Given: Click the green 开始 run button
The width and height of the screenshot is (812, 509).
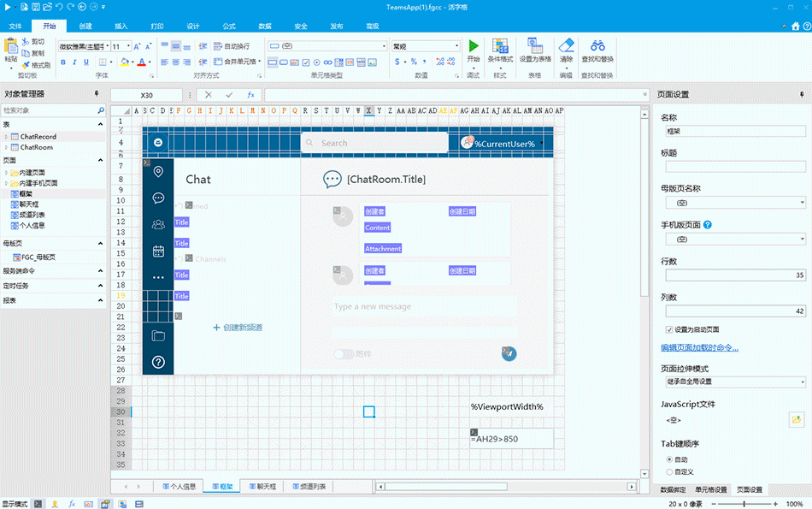Looking at the screenshot, I should click(x=474, y=47).
